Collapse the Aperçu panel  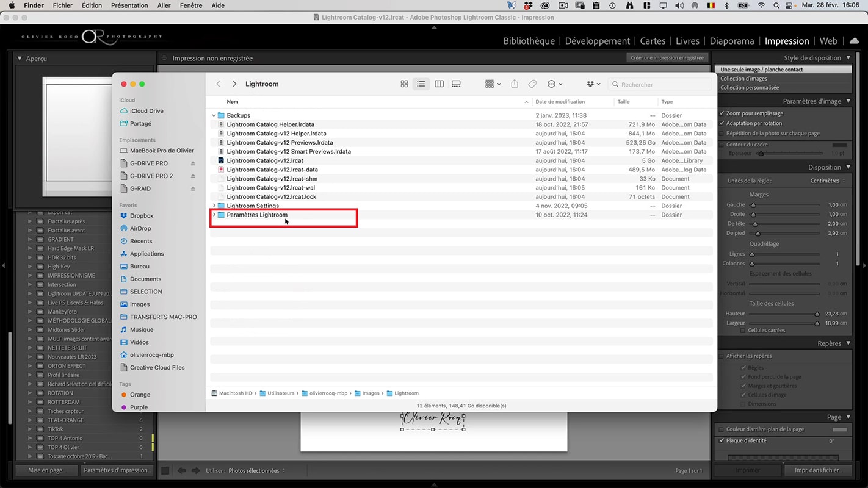(20, 59)
